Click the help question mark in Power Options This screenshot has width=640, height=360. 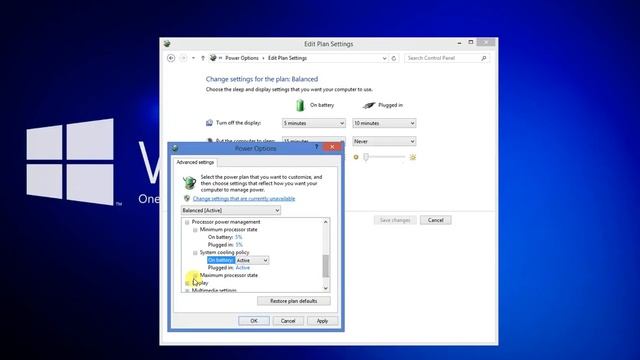[x=316, y=147]
